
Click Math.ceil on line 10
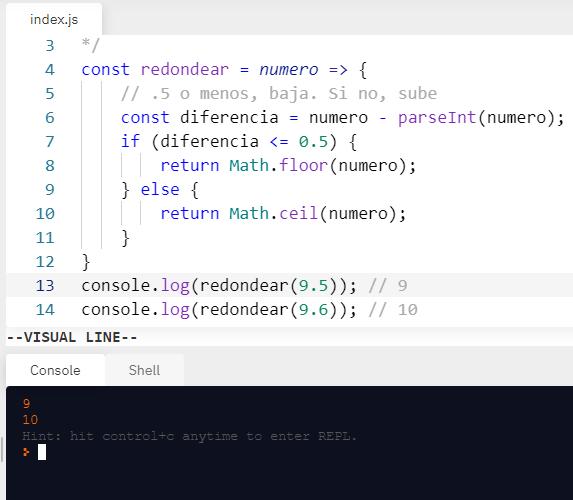point(273,214)
